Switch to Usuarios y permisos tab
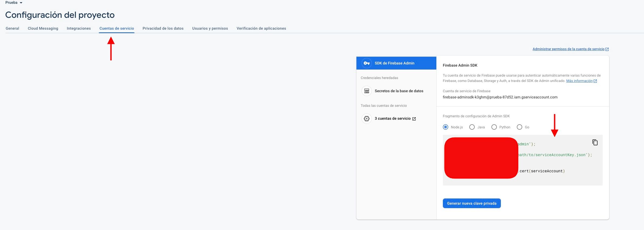644x230 pixels. (x=210, y=28)
